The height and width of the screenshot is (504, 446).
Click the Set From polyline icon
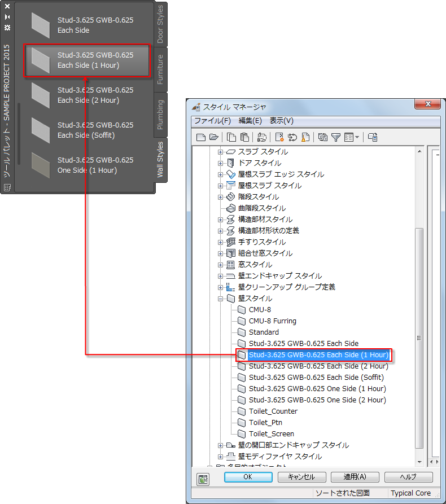(x=292, y=137)
